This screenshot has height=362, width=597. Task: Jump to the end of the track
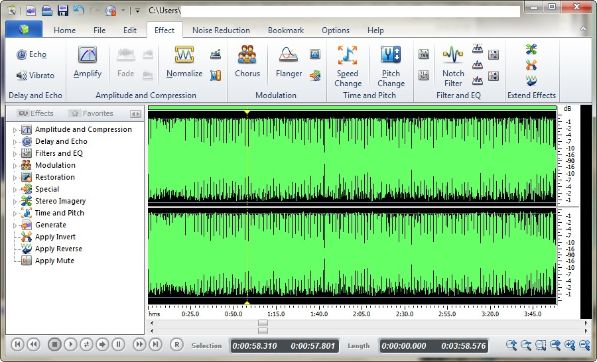[155, 344]
